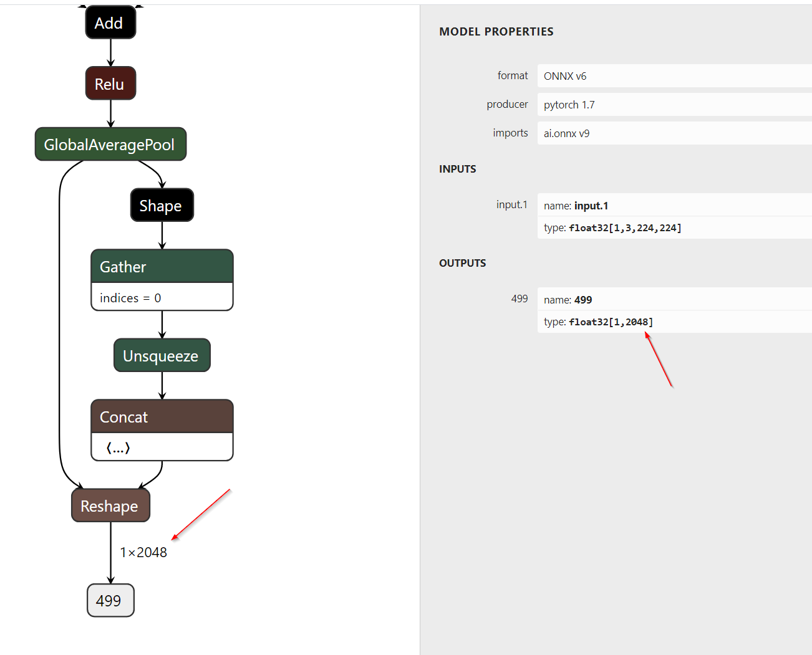Select the Unsqueeze operator node
The height and width of the screenshot is (655, 812).
[x=162, y=355]
